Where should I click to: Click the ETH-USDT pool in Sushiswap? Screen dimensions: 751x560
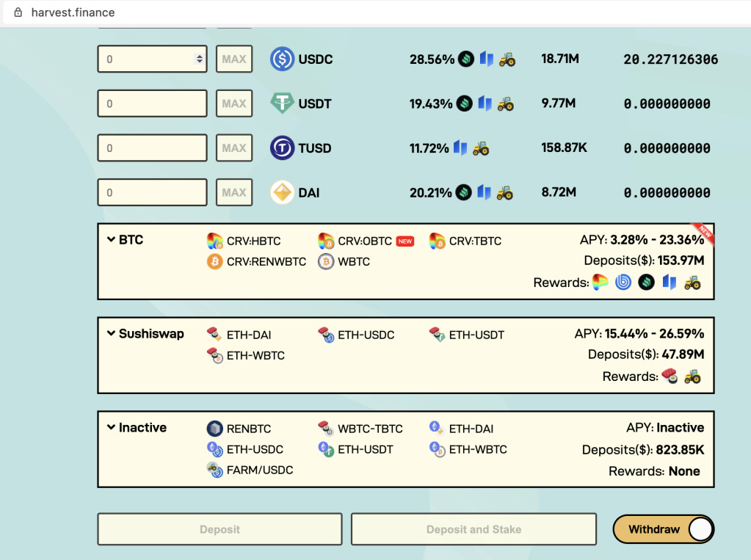click(x=467, y=335)
